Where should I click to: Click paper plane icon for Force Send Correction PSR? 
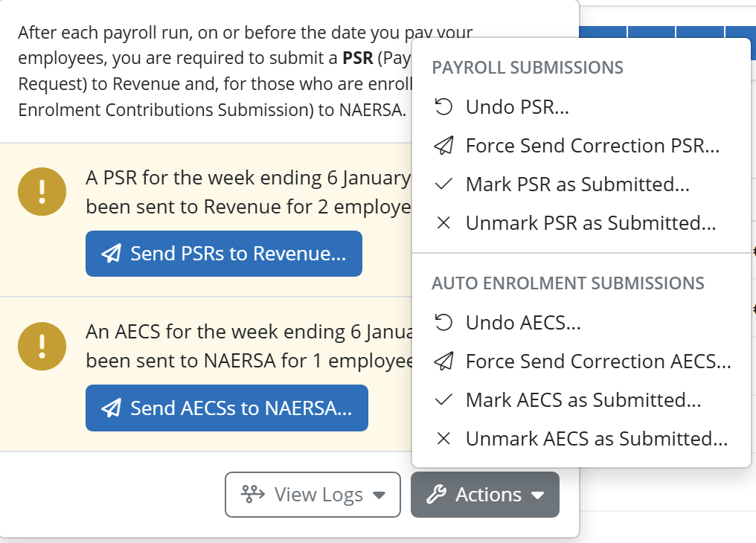click(443, 145)
